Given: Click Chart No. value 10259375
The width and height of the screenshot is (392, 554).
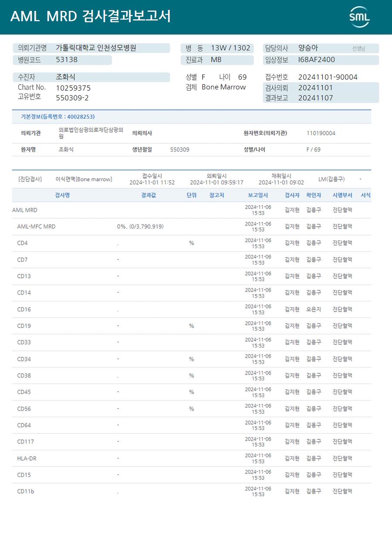Looking at the screenshot, I should 73,88.
